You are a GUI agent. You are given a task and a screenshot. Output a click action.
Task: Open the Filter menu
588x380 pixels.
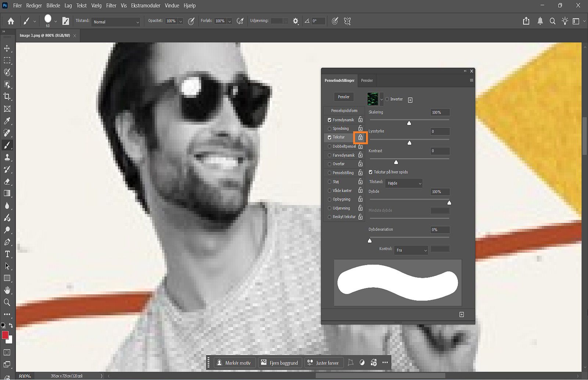111,6
